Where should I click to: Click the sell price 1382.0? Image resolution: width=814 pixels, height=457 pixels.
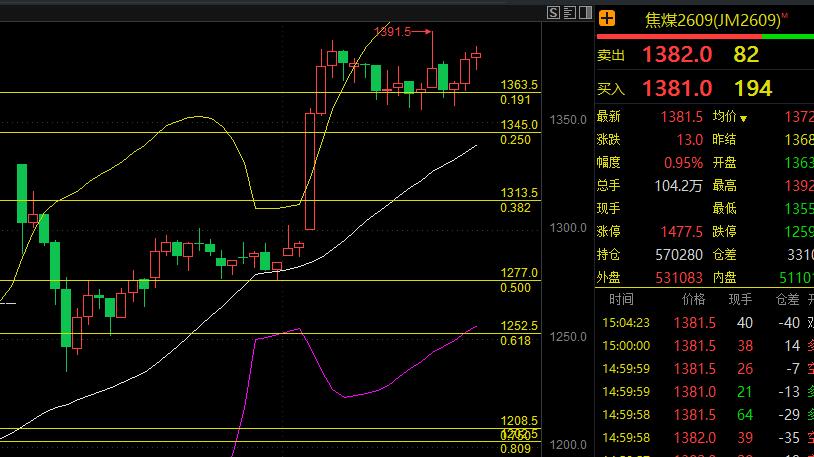[677, 55]
